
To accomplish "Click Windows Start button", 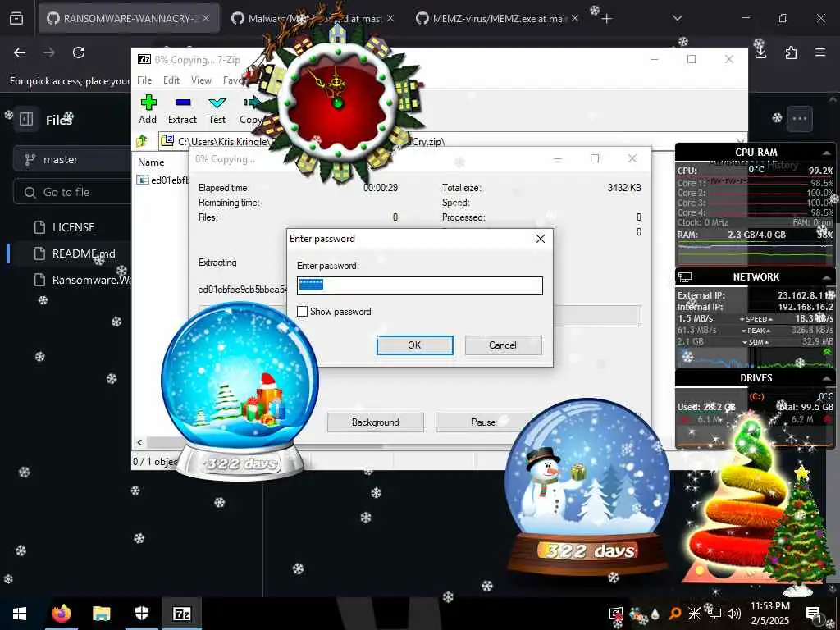I will (x=20, y=614).
